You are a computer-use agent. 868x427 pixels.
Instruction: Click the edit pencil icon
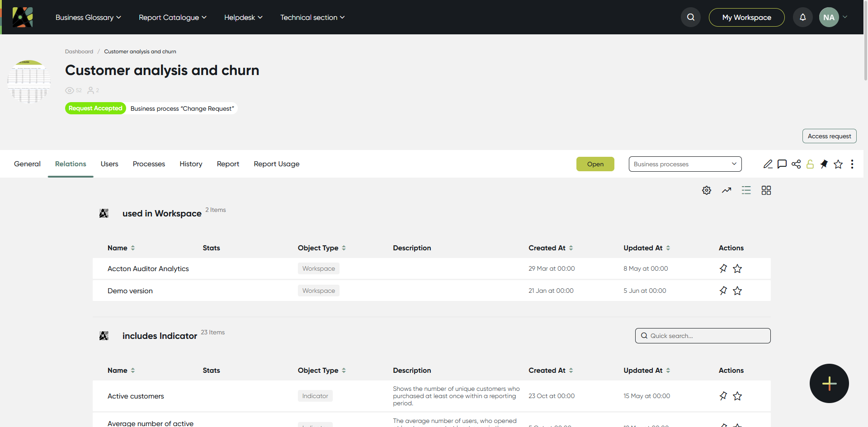(x=768, y=164)
